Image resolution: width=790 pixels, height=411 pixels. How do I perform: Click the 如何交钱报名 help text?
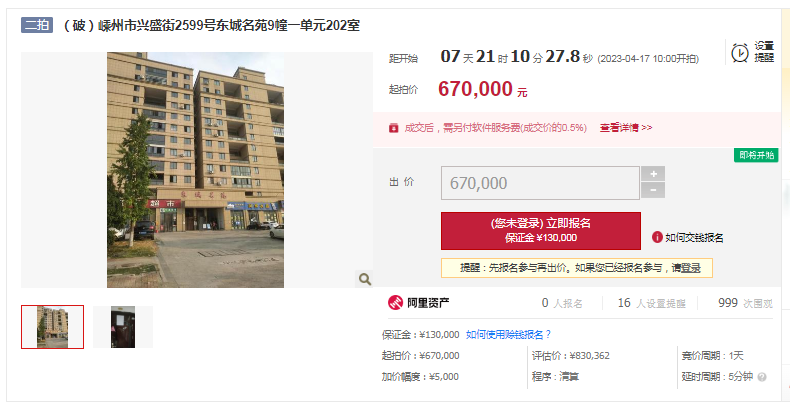tap(694, 238)
